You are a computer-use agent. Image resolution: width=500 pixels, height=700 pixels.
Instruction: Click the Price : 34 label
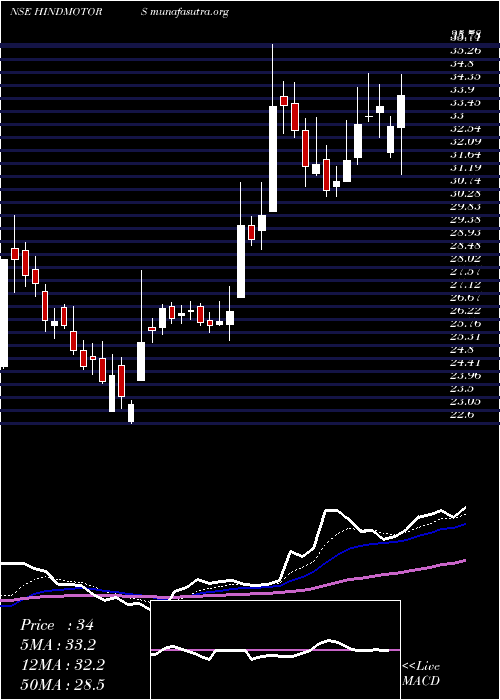click(57, 625)
